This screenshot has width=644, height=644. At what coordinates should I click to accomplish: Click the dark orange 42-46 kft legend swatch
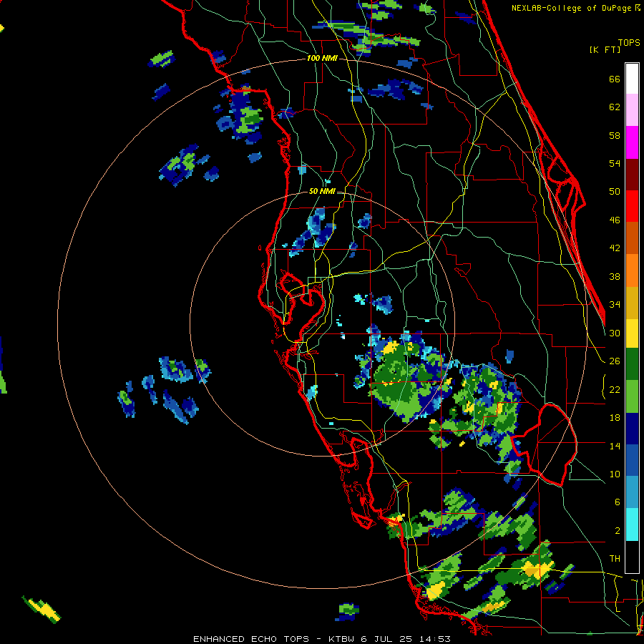(x=632, y=238)
